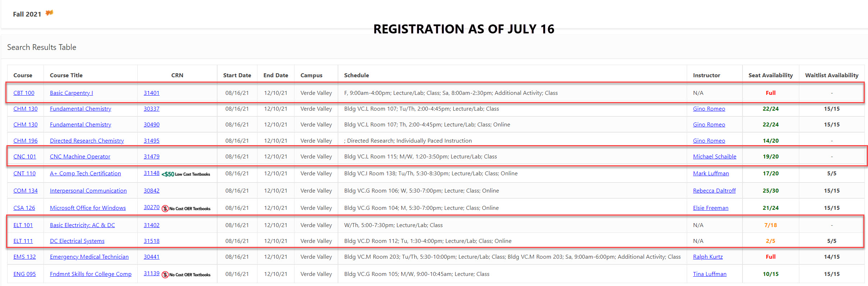The image size is (868, 286).
Task: Open the ELT 111 course link
Action: 23,241
